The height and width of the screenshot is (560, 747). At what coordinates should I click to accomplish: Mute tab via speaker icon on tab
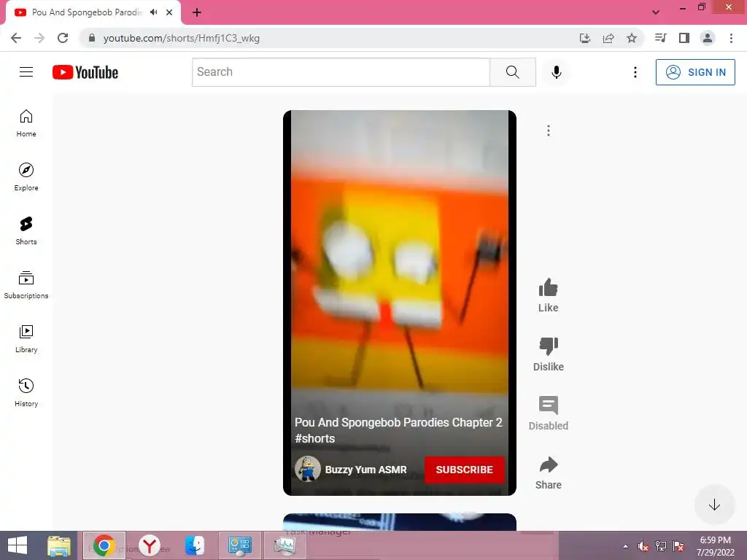153,12
